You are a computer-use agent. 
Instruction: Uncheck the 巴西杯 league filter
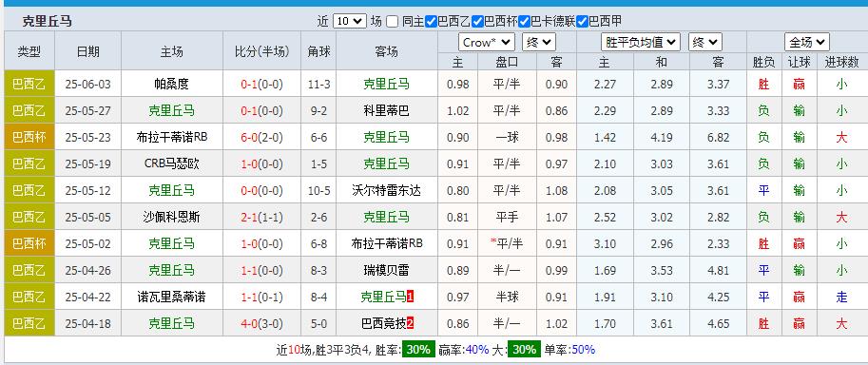point(477,22)
